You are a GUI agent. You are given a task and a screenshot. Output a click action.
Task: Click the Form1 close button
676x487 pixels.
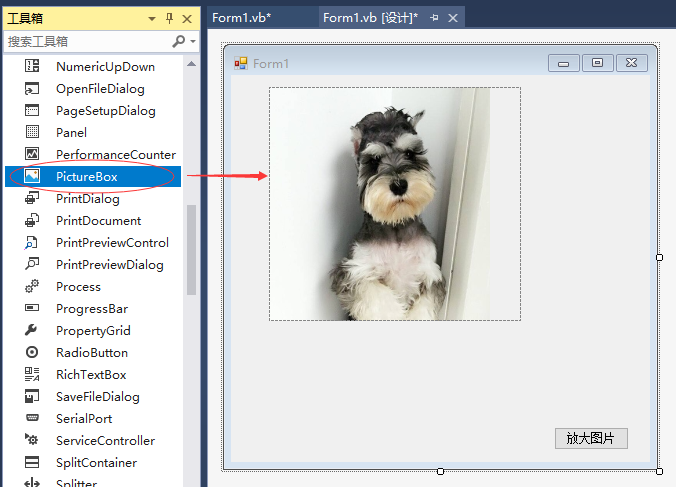tap(632, 63)
